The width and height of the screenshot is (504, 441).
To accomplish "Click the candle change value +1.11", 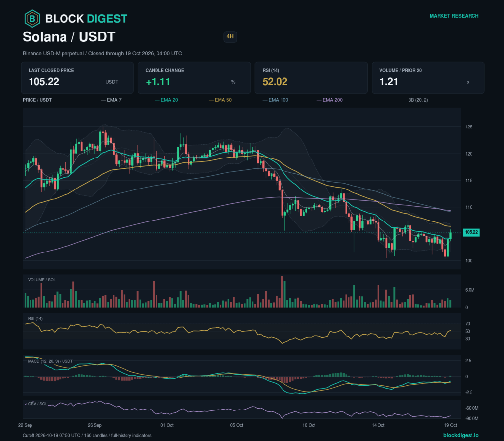I will click(158, 82).
